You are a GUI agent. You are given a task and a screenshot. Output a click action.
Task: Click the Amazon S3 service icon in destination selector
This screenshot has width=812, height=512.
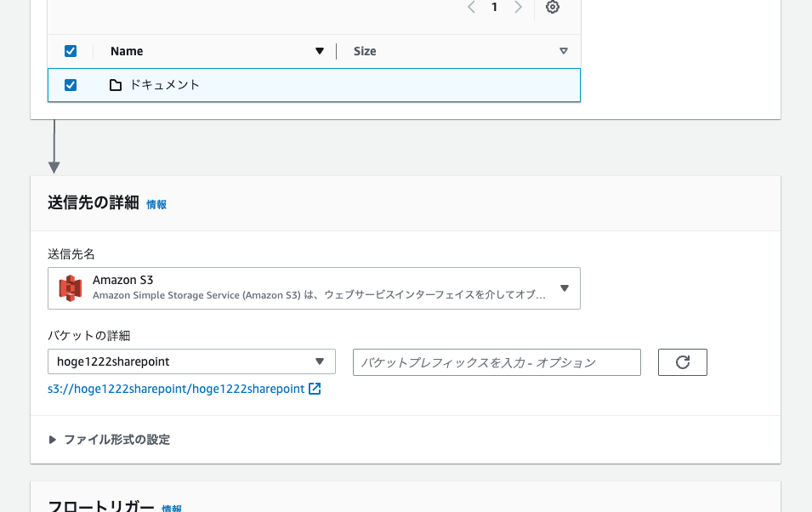pyautogui.click(x=71, y=287)
